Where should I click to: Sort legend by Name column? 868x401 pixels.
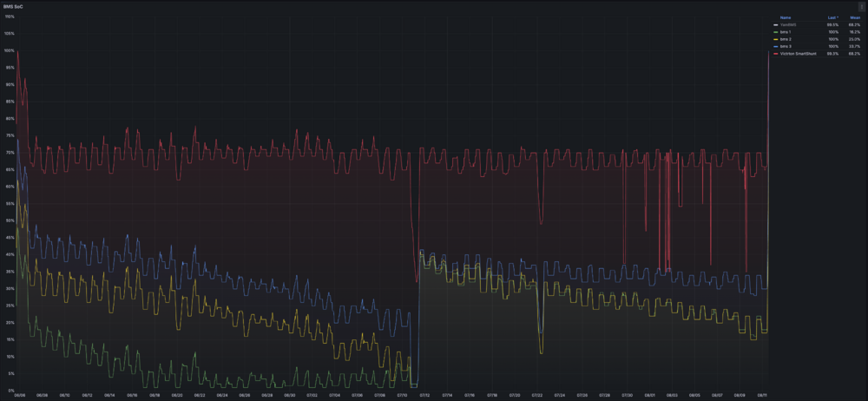click(786, 17)
